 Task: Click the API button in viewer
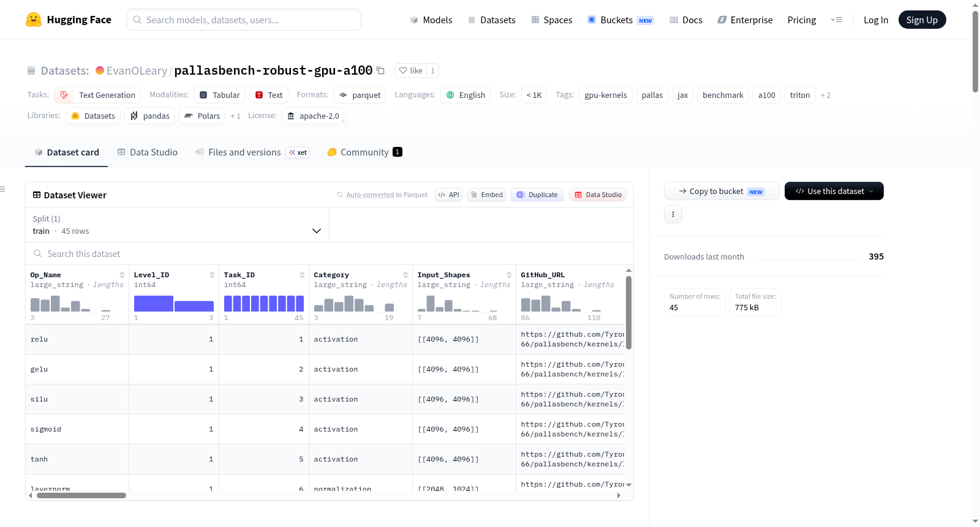coord(448,195)
